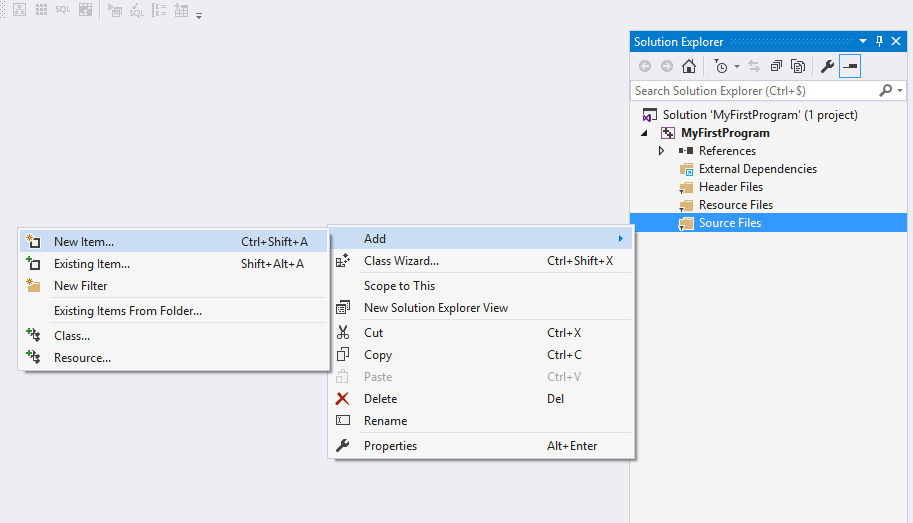
Task: Click the scissors Cut icon in context menu
Action: coord(343,333)
